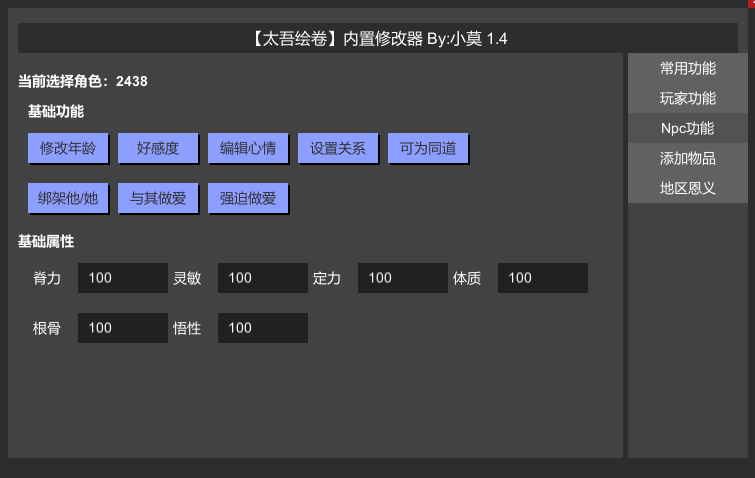The height and width of the screenshot is (478, 755).
Task: Click the 当前选择角色: 2438 text
Action: (x=83, y=81)
